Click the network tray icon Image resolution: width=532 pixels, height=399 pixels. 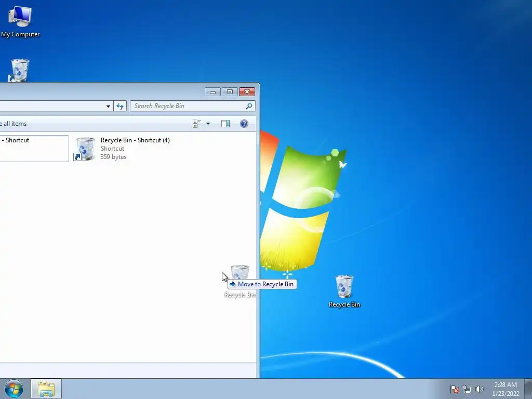[467, 389]
